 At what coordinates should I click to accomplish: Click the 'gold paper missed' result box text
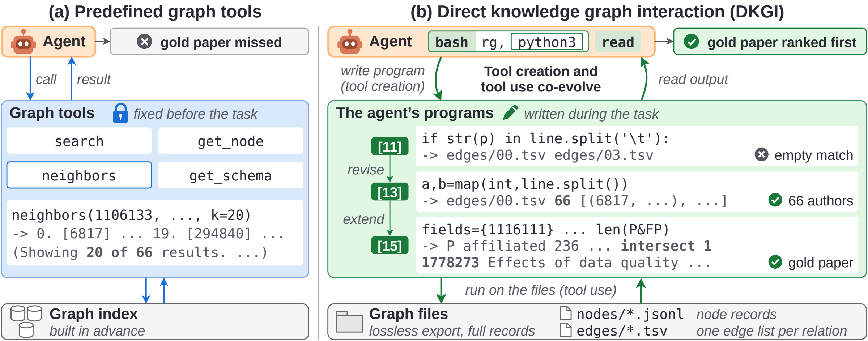(x=221, y=42)
